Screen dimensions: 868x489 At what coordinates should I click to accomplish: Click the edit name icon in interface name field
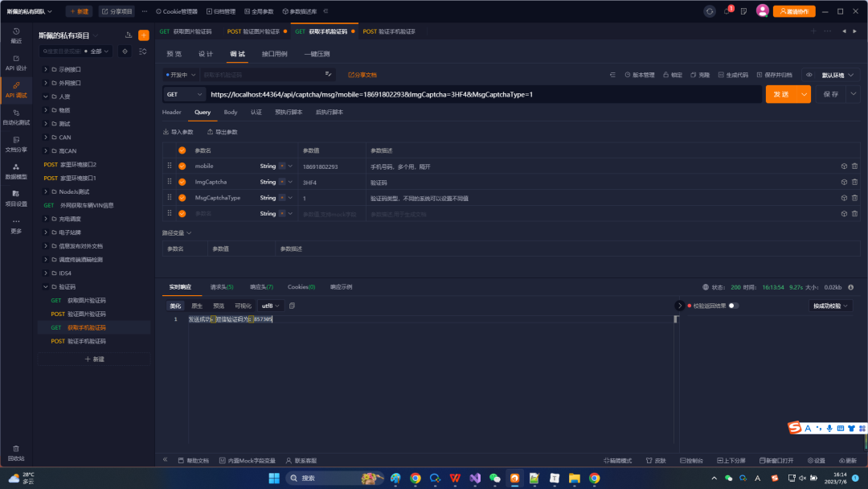pyautogui.click(x=328, y=74)
